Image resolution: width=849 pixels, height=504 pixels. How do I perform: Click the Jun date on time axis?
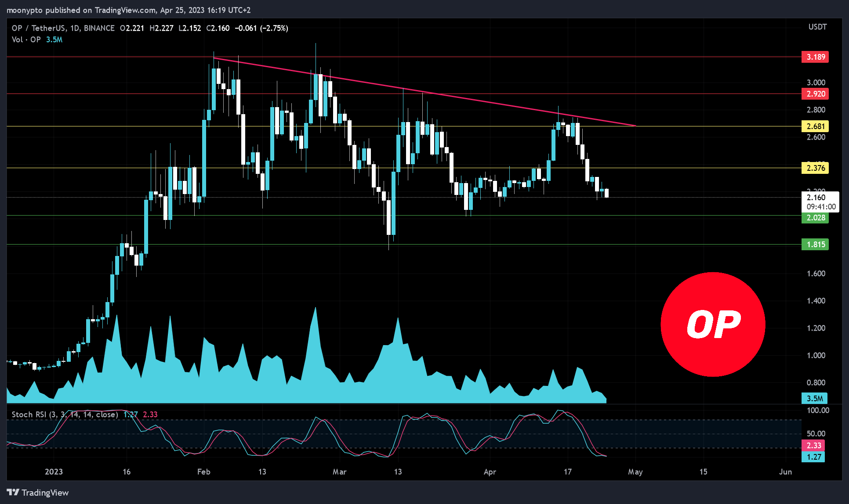click(785, 472)
